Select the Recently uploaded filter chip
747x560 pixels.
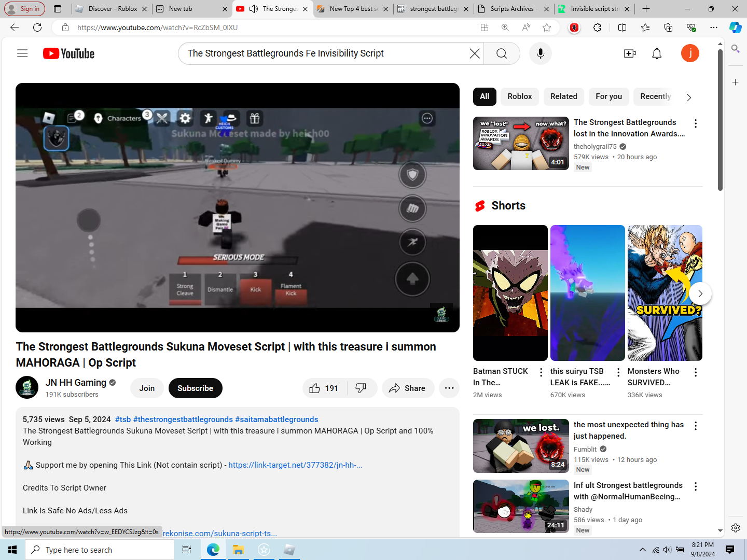click(x=655, y=96)
